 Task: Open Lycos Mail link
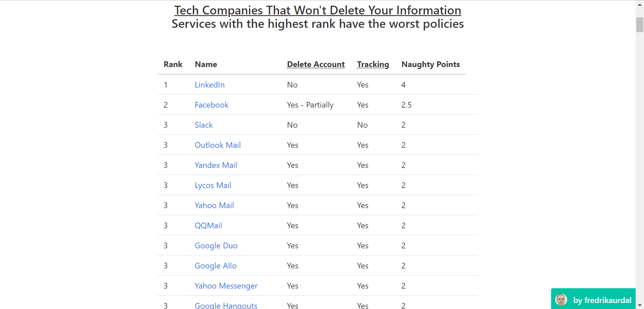point(213,185)
